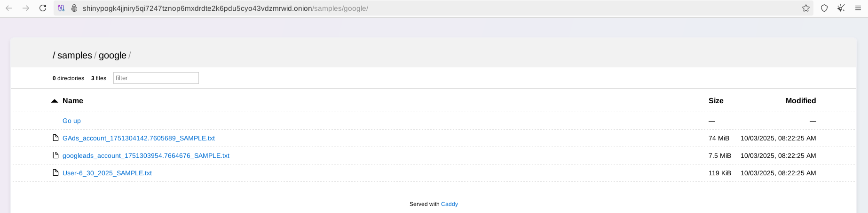Sort the listing by Size column
This screenshot has width=868, height=213.
pos(716,101)
